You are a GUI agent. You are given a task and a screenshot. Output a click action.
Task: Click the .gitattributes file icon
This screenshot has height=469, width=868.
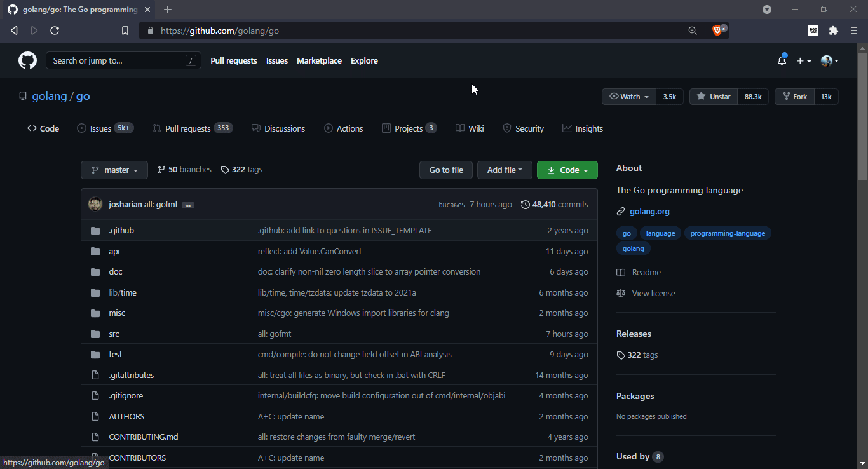pyautogui.click(x=95, y=375)
